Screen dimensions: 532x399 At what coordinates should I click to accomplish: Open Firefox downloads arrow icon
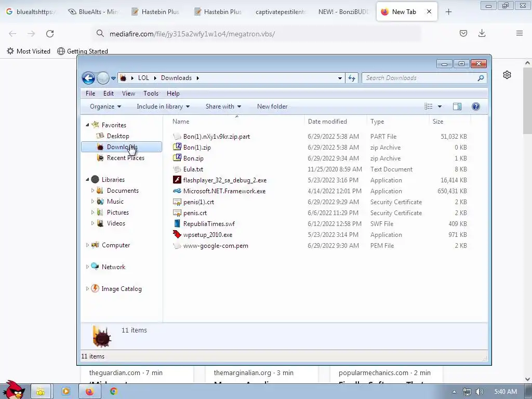click(x=482, y=33)
